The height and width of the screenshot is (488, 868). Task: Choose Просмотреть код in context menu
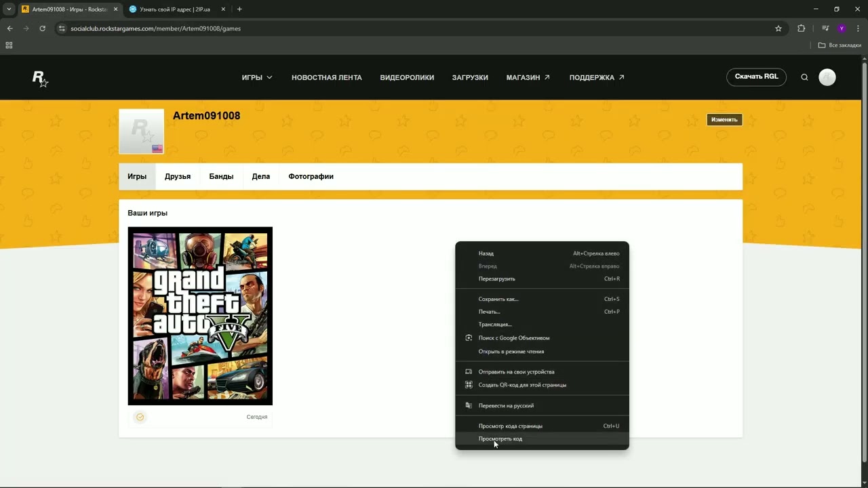pyautogui.click(x=542, y=439)
